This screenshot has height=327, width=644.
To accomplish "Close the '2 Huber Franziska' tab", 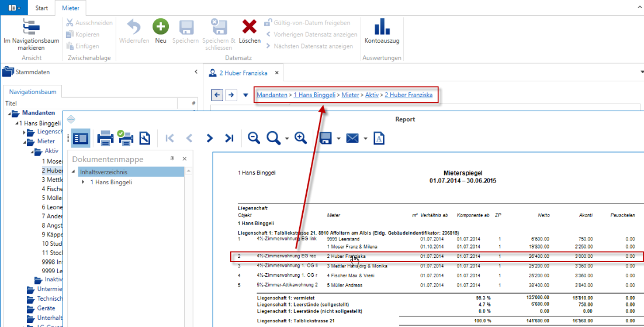I will tap(277, 73).
